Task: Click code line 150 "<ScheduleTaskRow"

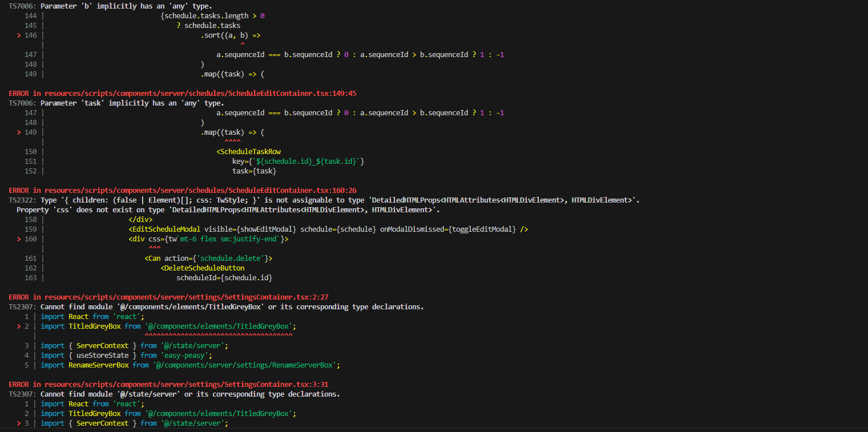Action: [x=248, y=152]
